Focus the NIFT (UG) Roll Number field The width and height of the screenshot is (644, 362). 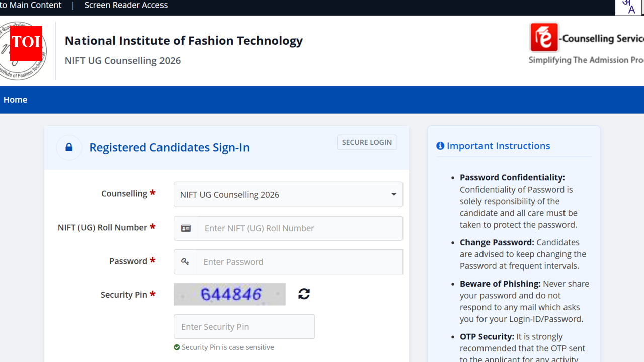tap(300, 228)
